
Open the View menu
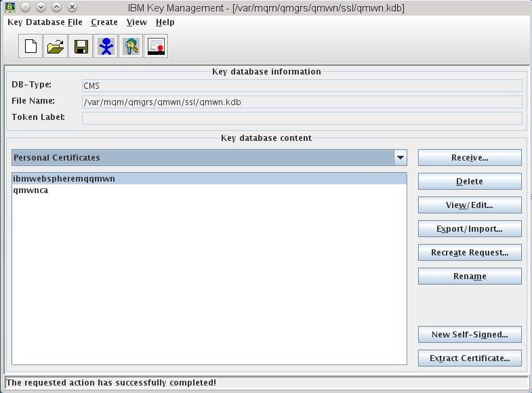pos(137,22)
